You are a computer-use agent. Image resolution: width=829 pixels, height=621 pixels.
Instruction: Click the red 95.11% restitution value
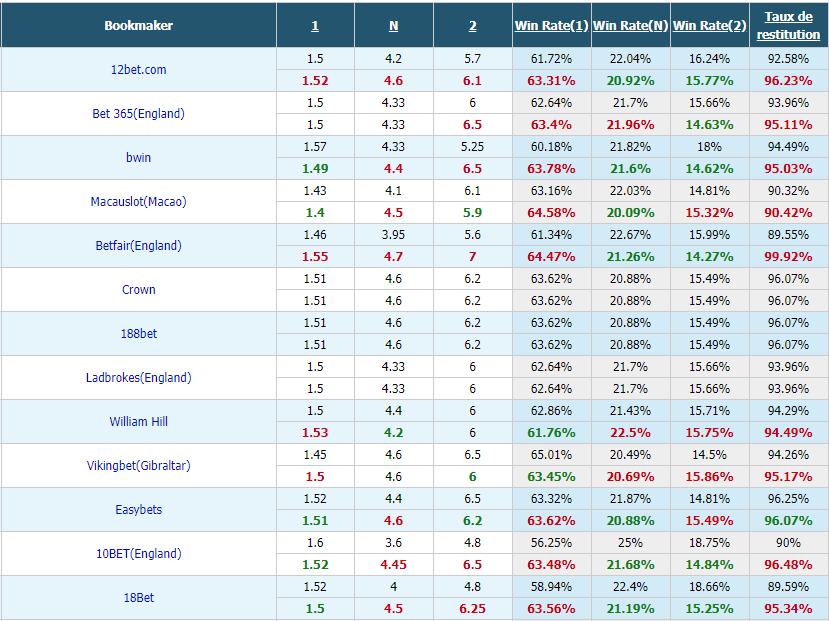pos(788,125)
